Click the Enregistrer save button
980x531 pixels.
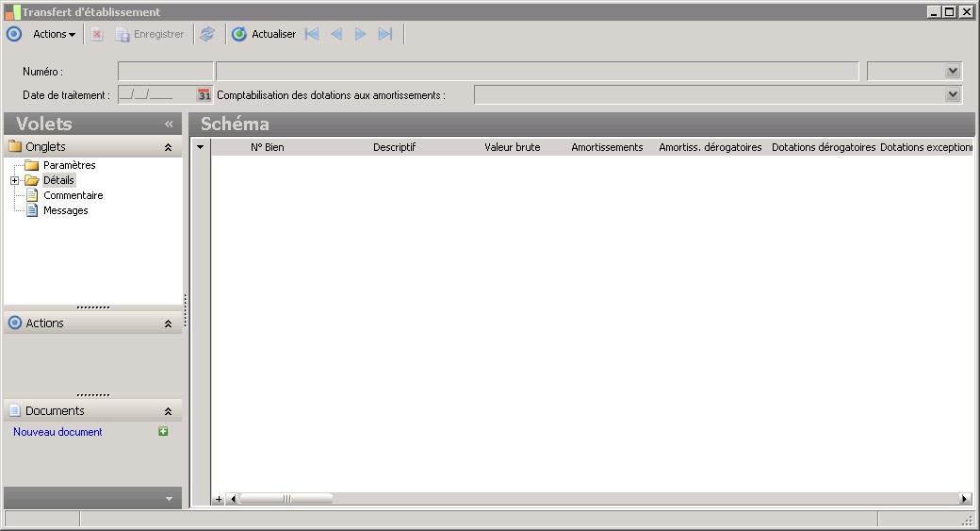pyautogui.click(x=150, y=34)
